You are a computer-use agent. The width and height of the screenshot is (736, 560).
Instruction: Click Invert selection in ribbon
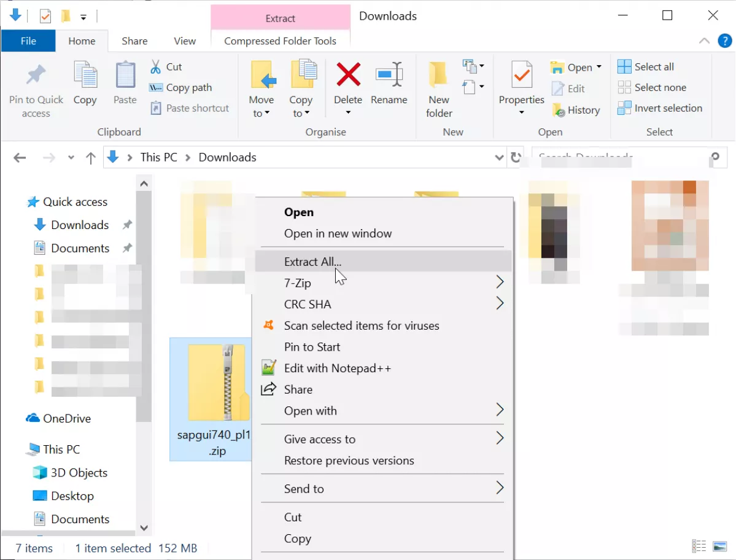[x=660, y=108]
